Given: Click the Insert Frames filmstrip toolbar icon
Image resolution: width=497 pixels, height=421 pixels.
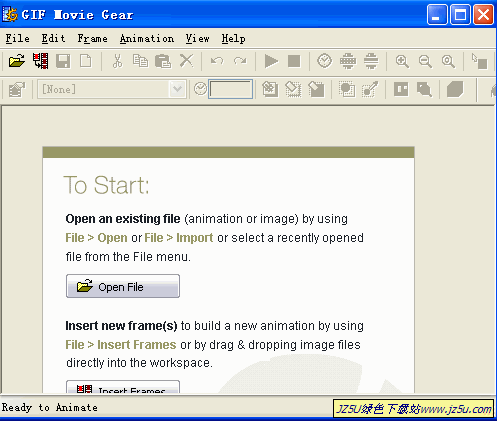Looking at the screenshot, I should (40, 61).
